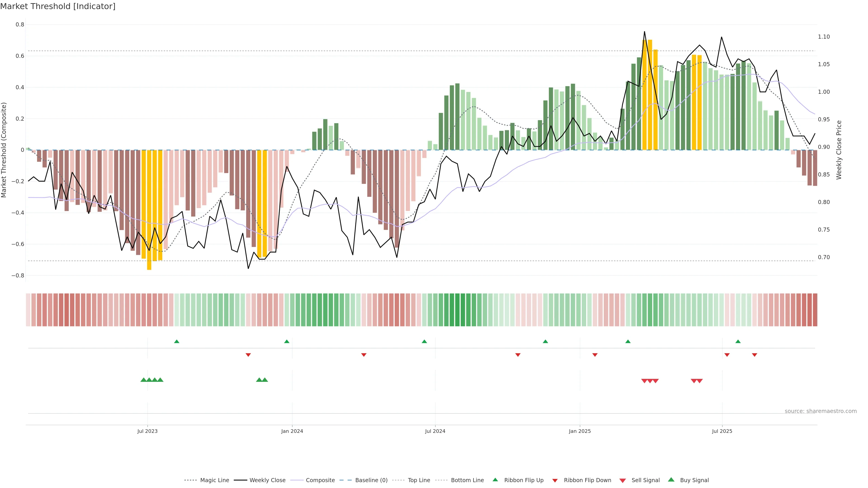Click the first buy signal triangle near Jul 2023
868x488 pixels.
(144, 380)
